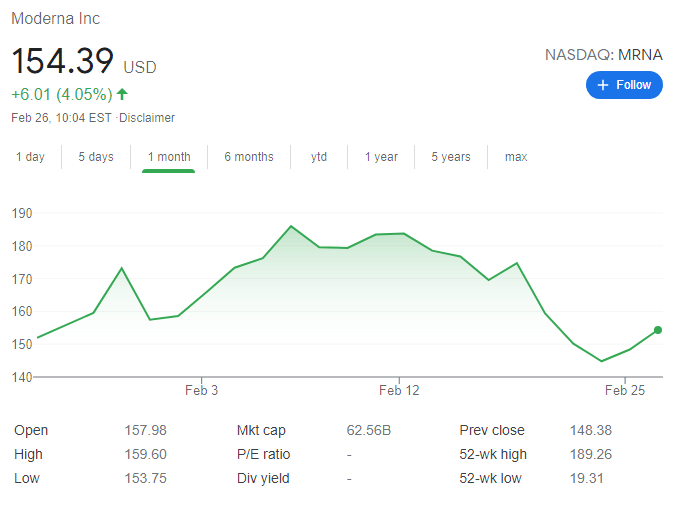Click the plus icon on the Follow button
The height and width of the screenshot is (525, 697).
(602, 85)
